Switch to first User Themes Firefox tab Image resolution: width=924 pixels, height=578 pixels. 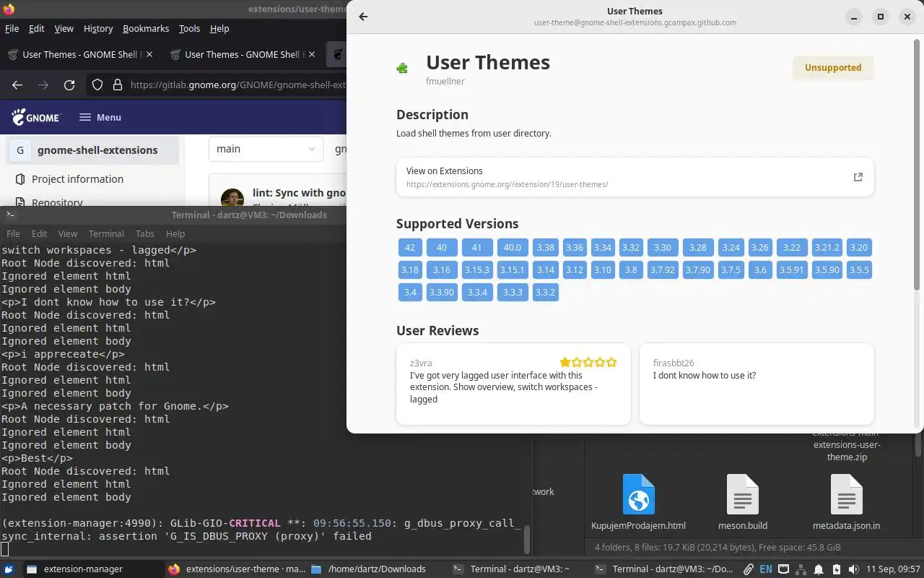click(79, 54)
